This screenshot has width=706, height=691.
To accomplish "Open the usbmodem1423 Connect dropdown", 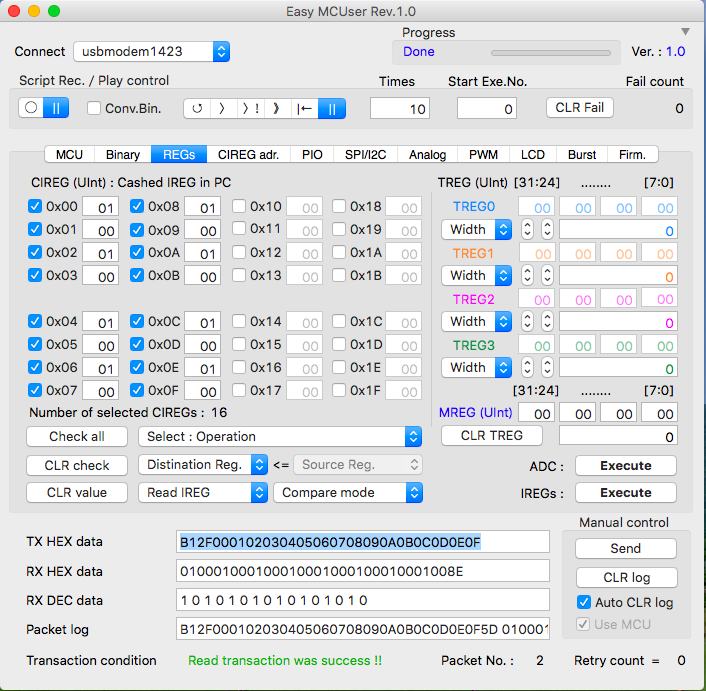I will point(152,51).
